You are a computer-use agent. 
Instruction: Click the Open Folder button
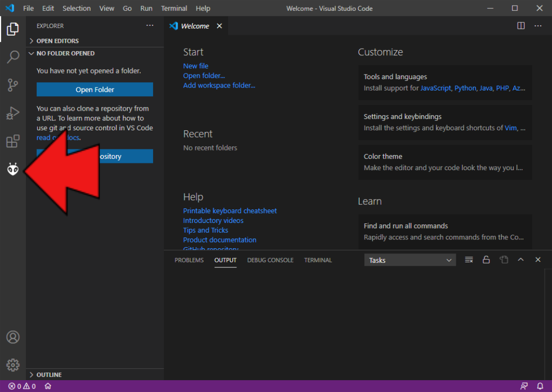point(95,89)
